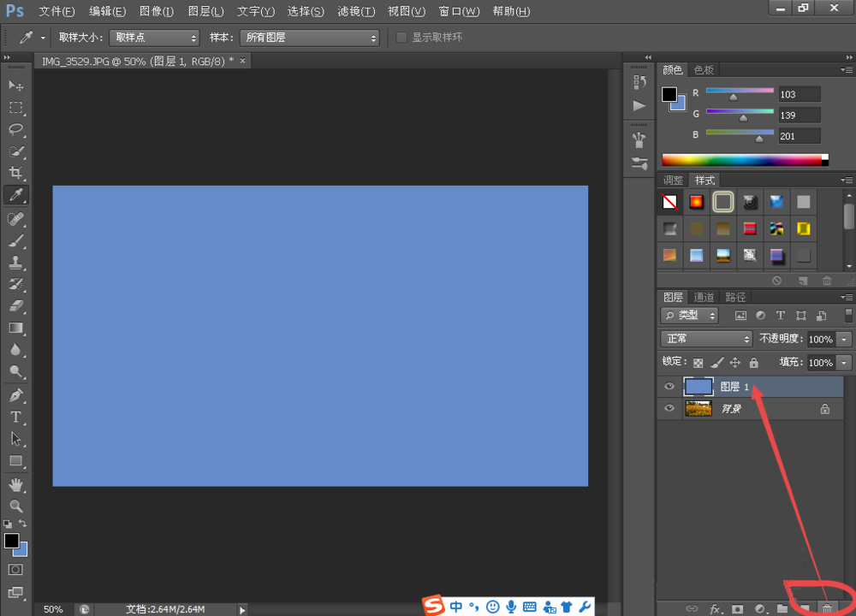Screen dimensions: 856x616
Task: Select the Horizontal Type tool
Action: [15, 417]
